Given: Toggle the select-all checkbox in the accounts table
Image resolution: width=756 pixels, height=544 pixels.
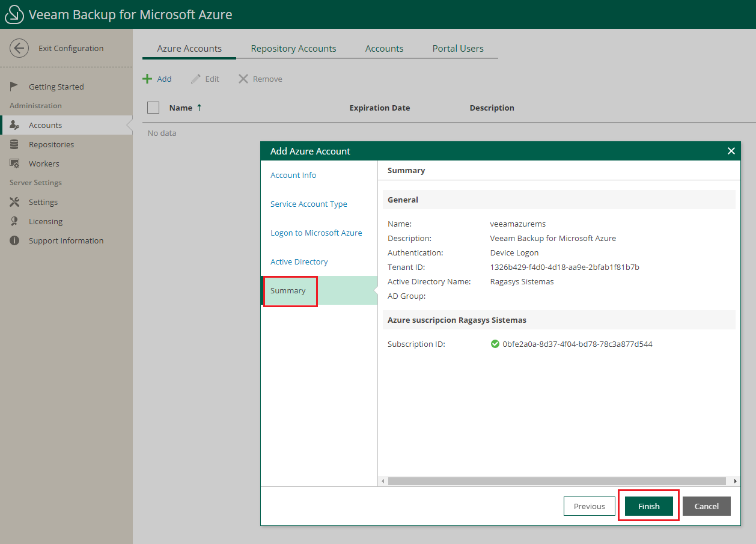Looking at the screenshot, I should tap(153, 107).
